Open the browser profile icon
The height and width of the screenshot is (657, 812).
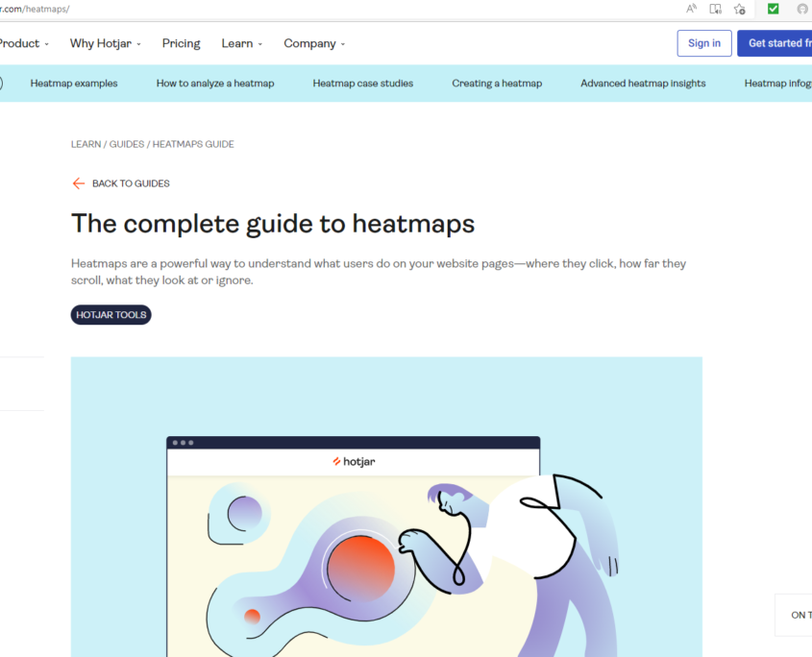(x=802, y=9)
